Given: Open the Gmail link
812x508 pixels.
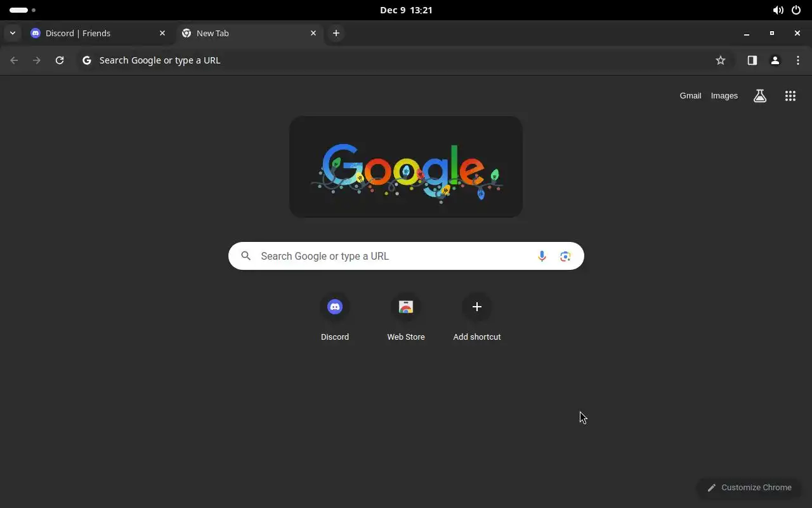Looking at the screenshot, I should (x=690, y=96).
